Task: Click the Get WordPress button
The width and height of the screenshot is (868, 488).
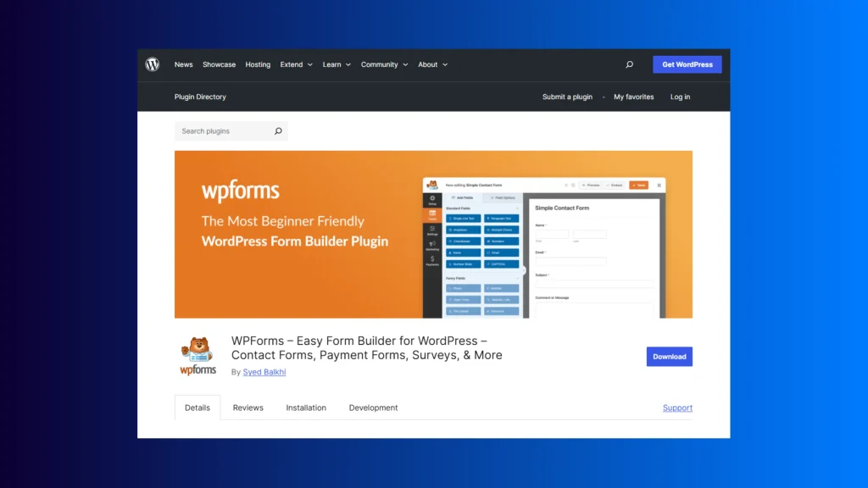Action: pos(687,64)
